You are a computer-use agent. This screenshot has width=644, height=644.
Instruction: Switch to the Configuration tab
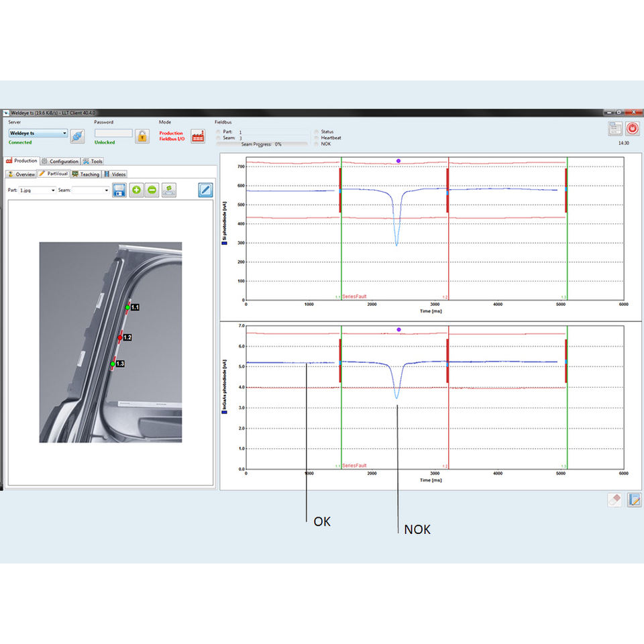coord(60,161)
